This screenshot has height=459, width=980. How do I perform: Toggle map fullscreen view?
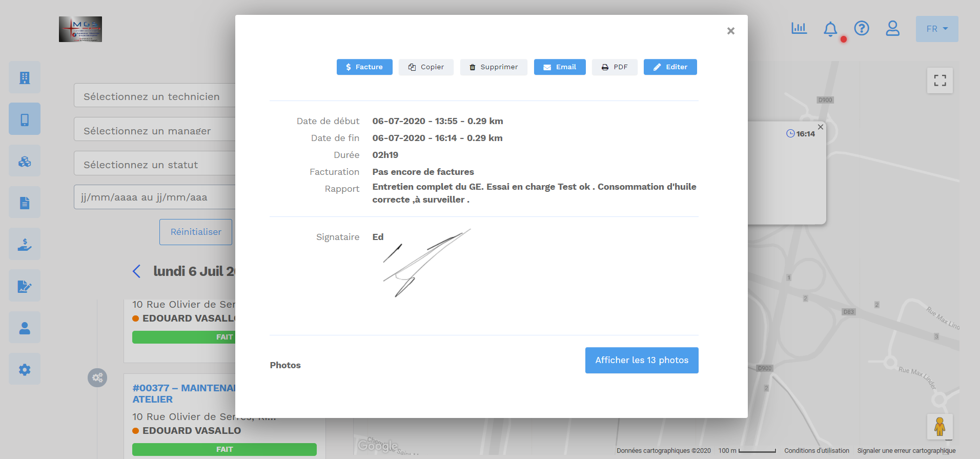(940, 81)
